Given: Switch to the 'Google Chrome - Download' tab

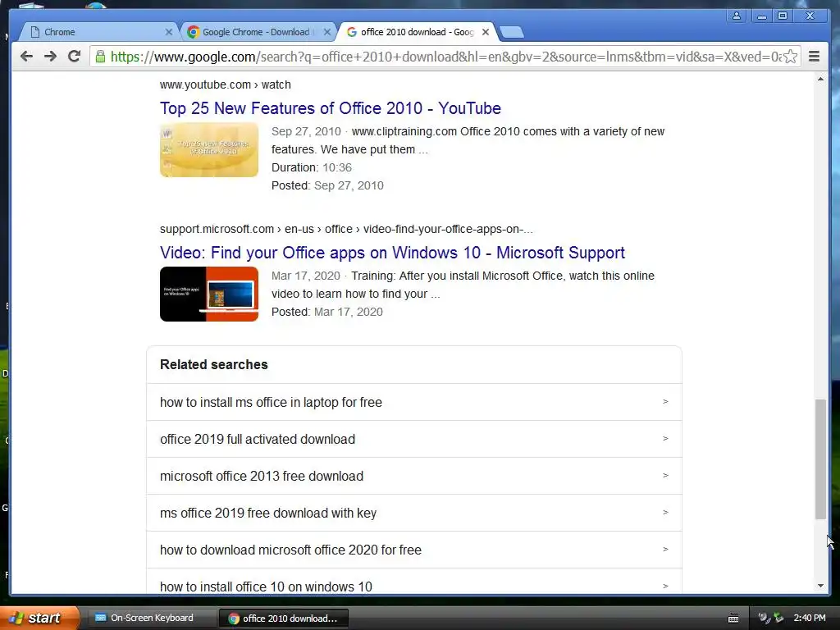Looking at the screenshot, I should [258, 32].
